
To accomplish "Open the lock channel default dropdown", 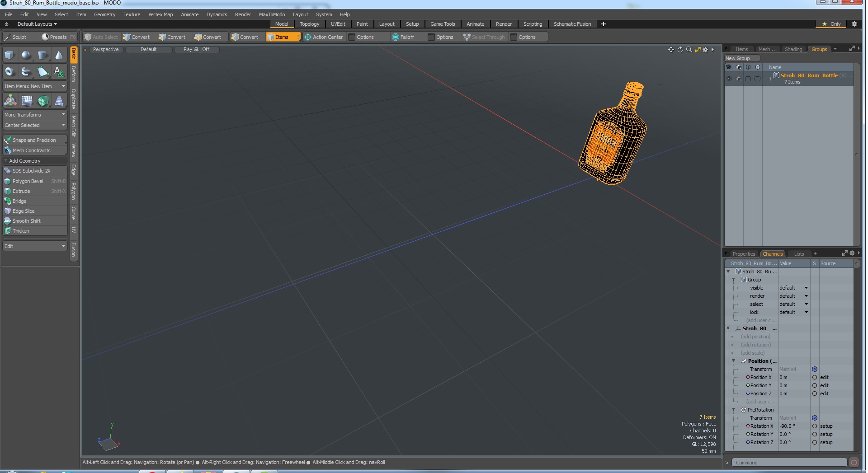I will [793, 312].
